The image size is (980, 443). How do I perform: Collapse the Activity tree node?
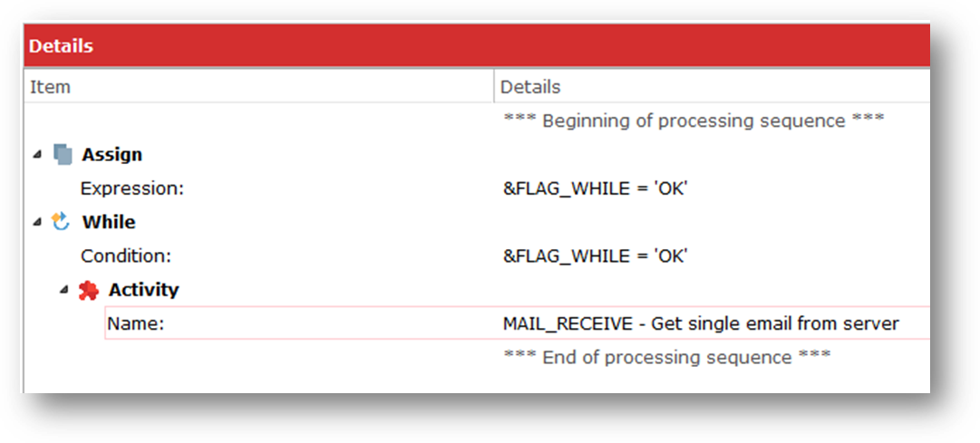pos(63,290)
